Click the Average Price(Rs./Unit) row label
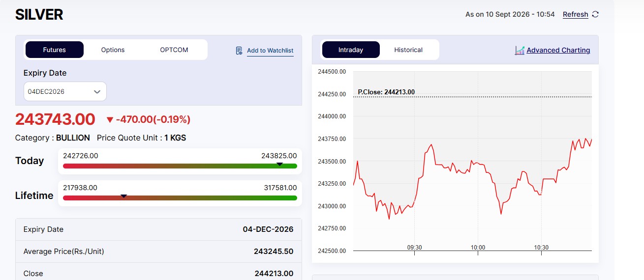The width and height of the screenshot is (644, 280). pos(64,252)
